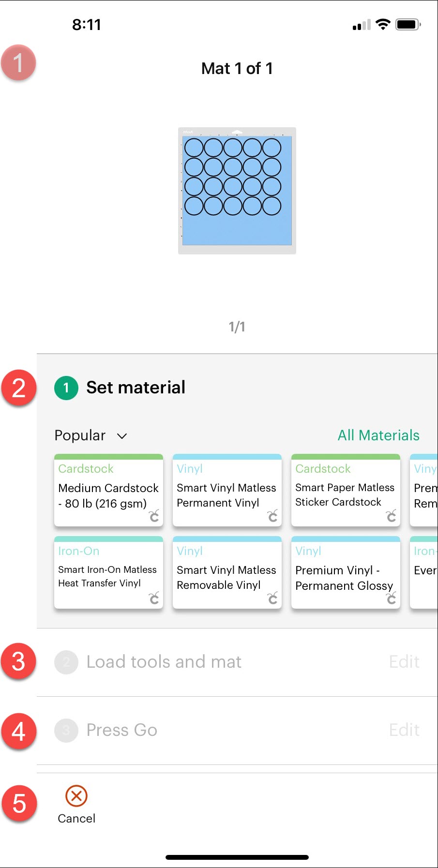Viewport: 438px width, 868px height.
Task: Switch to the Set material section
Action: pyautogui.click(x=136, y=387)
